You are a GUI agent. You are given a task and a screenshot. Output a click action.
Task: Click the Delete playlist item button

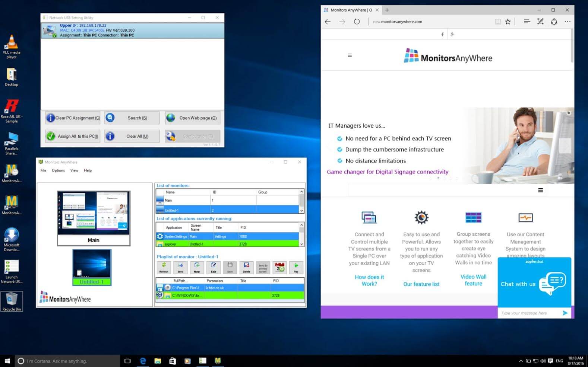[246, 267]
